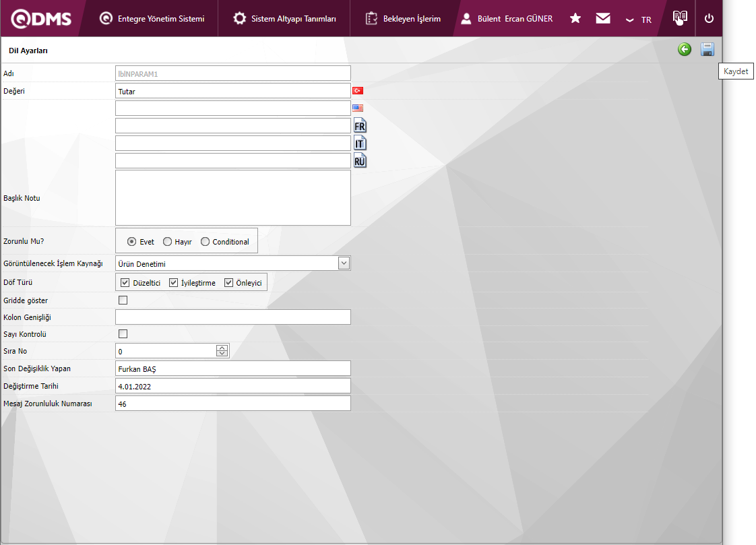Click the Değiştirme Tarihi field

[x=233, y=385]
